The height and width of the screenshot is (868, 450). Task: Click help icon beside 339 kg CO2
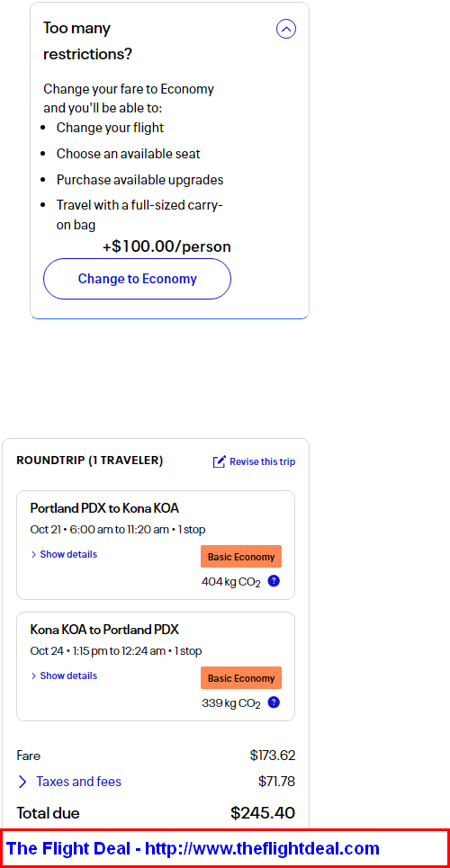274,702
